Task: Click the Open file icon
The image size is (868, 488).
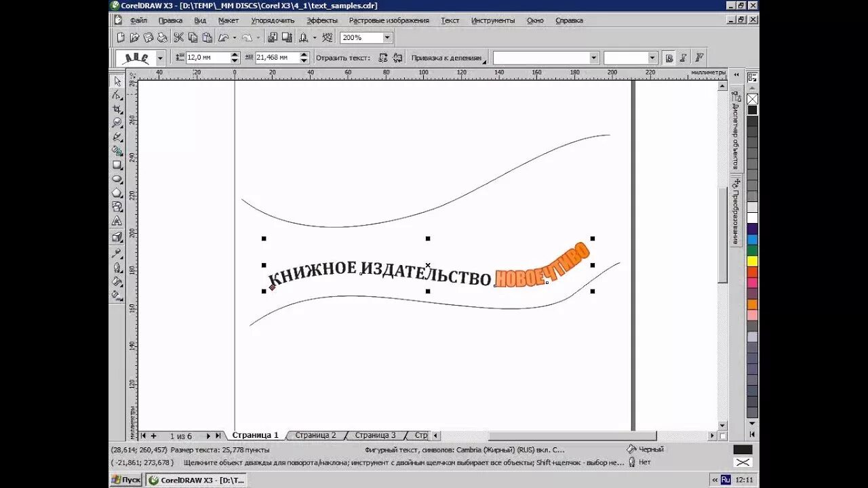Action: (134, 37)
